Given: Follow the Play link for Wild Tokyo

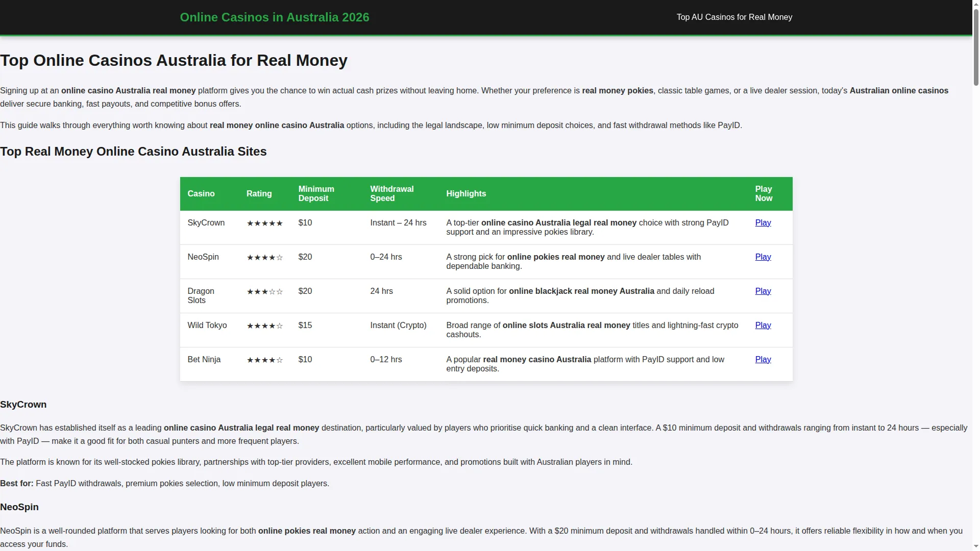Looking at the screenshot, I should [763, 325].
